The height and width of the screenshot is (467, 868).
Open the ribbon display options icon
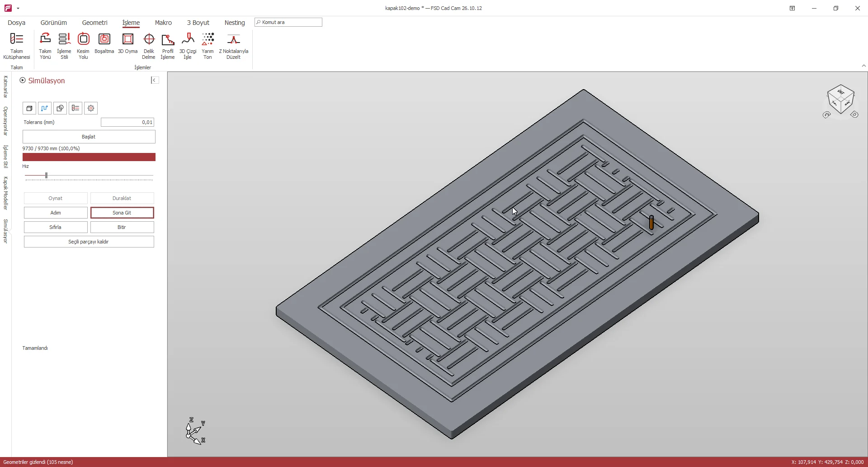[x=792, y=8]
